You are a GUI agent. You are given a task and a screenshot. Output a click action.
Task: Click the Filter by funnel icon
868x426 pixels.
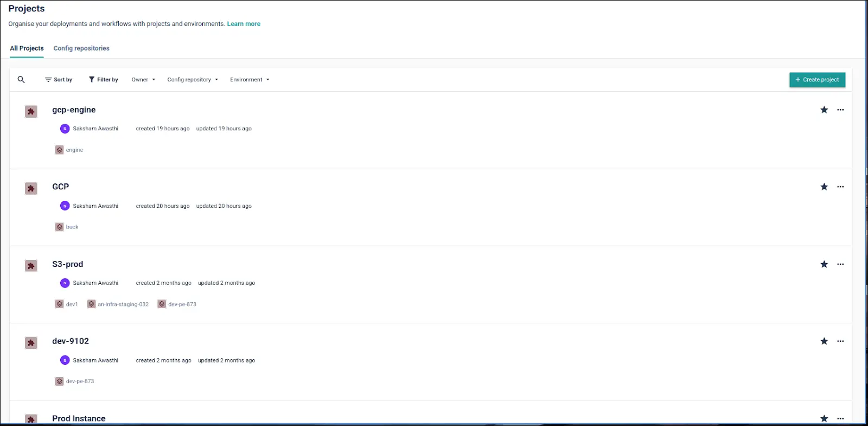[x=92, y=80]
